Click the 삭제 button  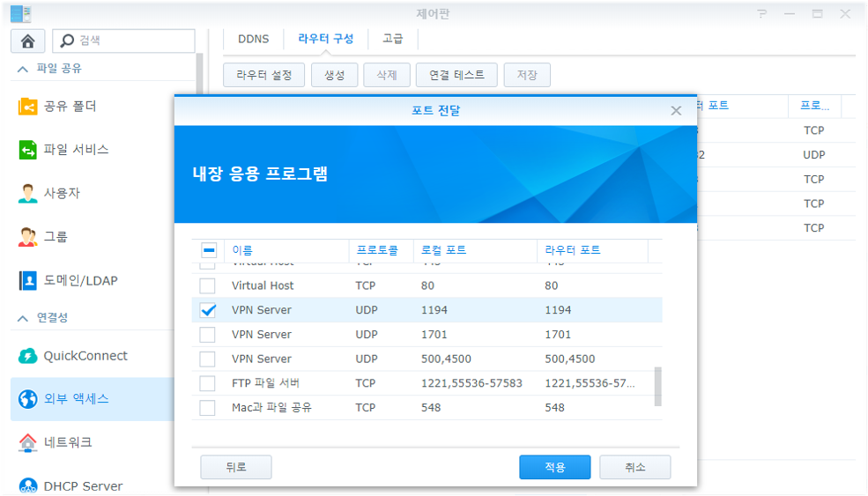tap(386, 75)
